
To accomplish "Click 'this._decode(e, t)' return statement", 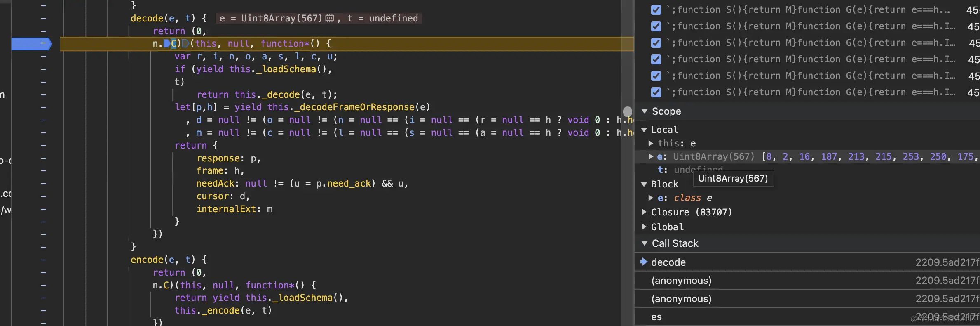I will [267, 94].
